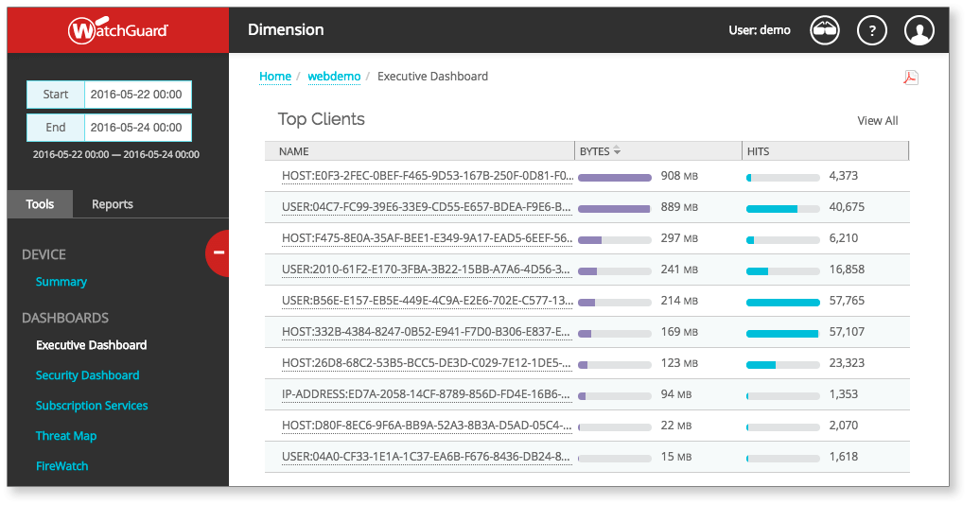Click the Start date field
The height and width of the screenshot is (522, 980).
137,95
